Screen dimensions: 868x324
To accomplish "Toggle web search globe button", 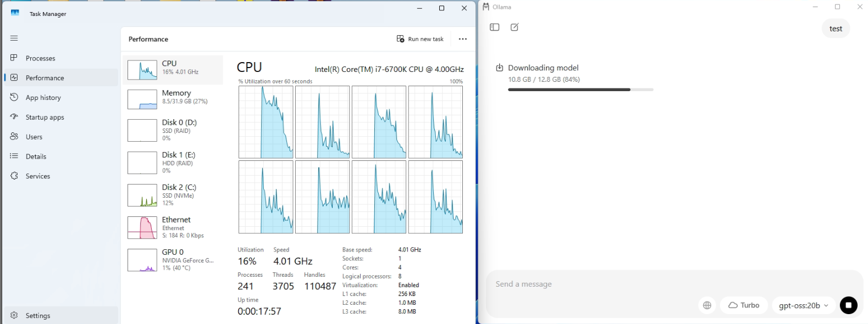I will point(707,305).
